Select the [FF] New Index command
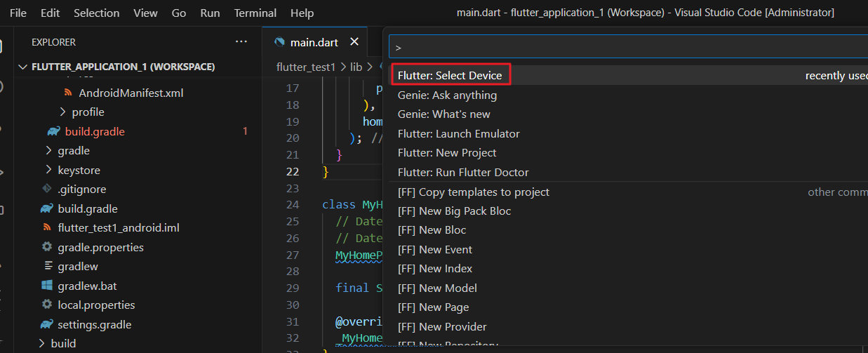The width and height of the screenshot is (868, 353). (x=435, y=268)
